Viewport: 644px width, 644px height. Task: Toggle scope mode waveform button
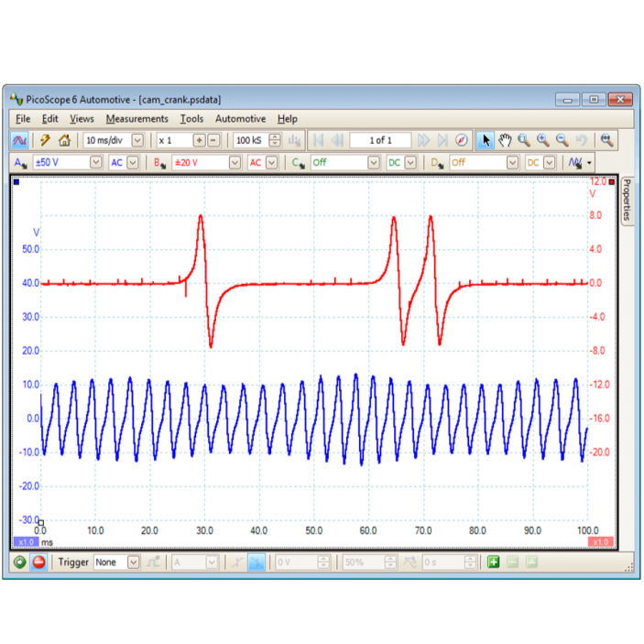tap(19, 140)
